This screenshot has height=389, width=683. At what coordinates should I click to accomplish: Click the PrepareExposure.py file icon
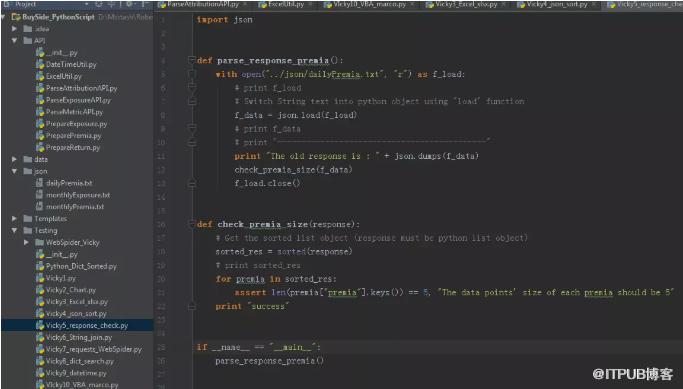click(x=40, y=124)
